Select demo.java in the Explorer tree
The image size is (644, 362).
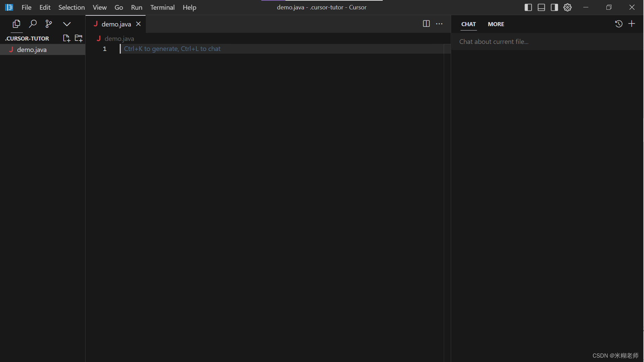click(32, 50)
